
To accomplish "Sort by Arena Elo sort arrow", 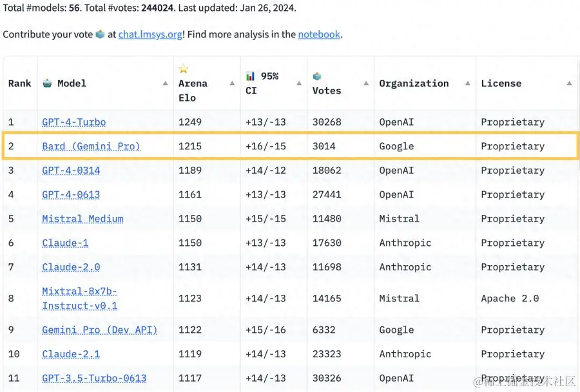I will pos(232,84).
